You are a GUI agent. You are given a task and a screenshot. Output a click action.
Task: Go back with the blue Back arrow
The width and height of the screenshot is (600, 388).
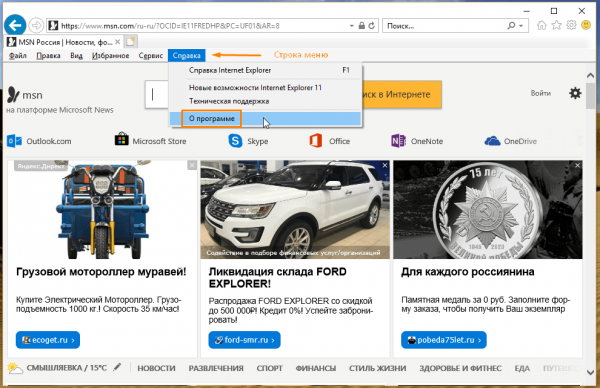click(x=15, y=25)
